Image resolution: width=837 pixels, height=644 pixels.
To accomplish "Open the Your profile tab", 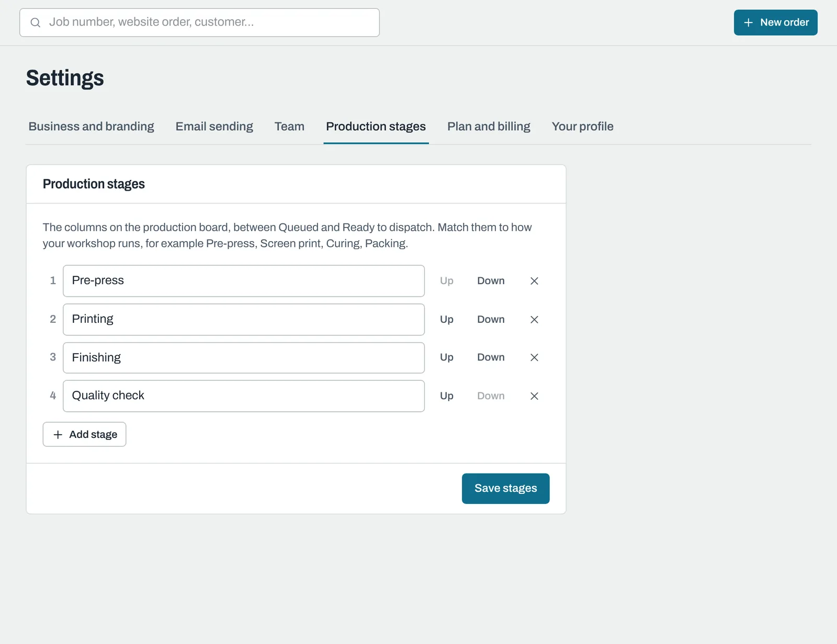I will [x=582, y=127].
